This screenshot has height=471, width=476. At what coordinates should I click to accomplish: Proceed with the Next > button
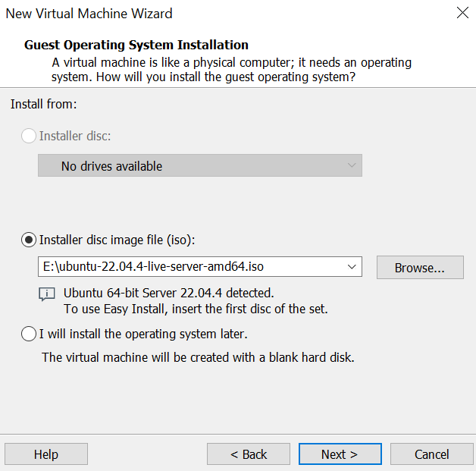[339, 454]
